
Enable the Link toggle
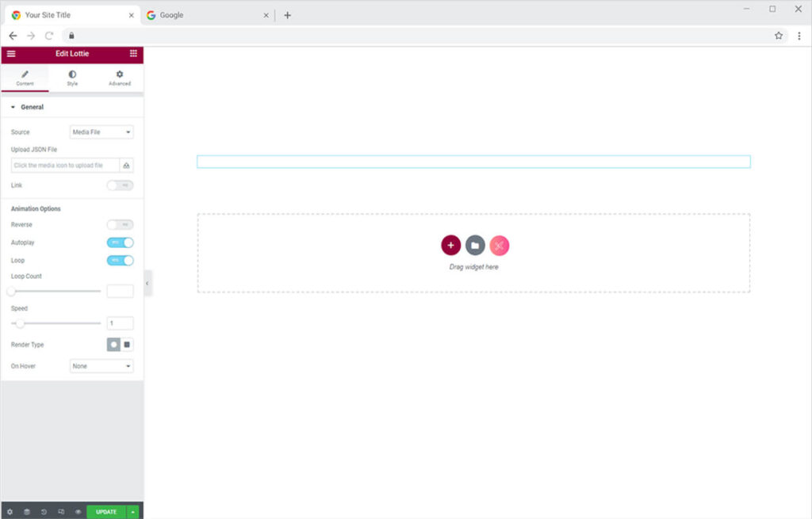[x=120, y=185]
